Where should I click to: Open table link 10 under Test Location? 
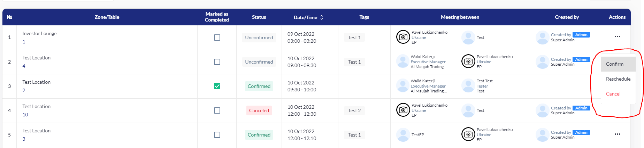(x=25, y=115)
